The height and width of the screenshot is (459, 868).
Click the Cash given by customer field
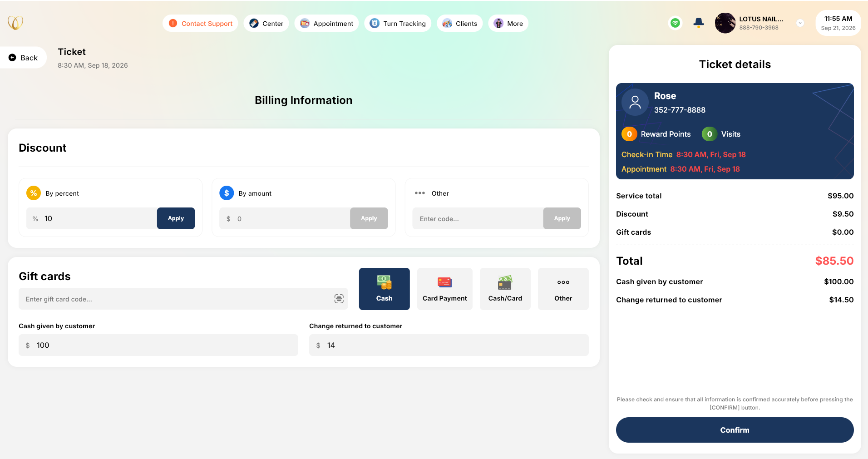[x=158, y=345]
